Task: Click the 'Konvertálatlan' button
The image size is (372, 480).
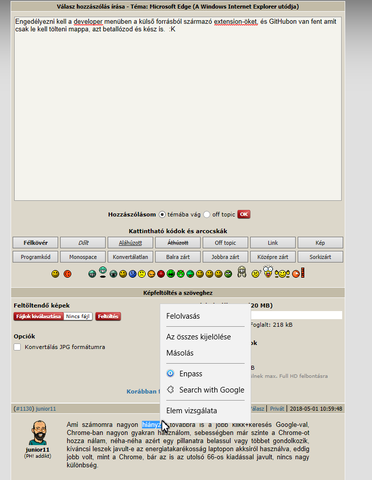Action: pos(130,257)
